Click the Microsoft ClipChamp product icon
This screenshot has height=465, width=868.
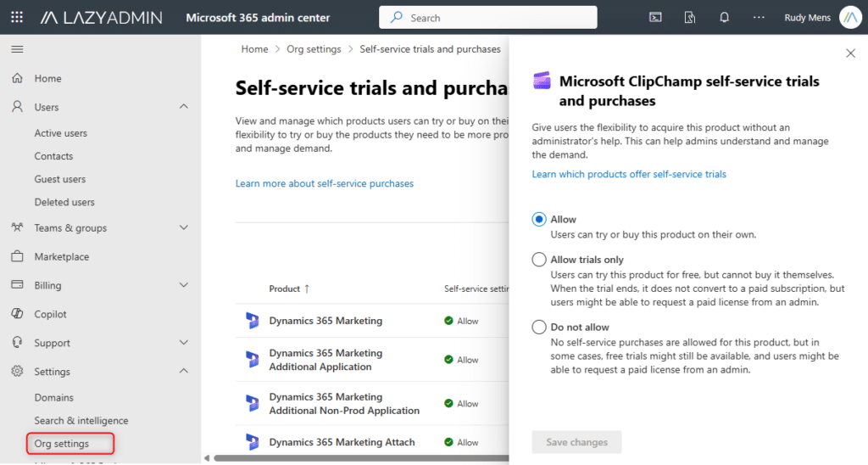(542, 81)
